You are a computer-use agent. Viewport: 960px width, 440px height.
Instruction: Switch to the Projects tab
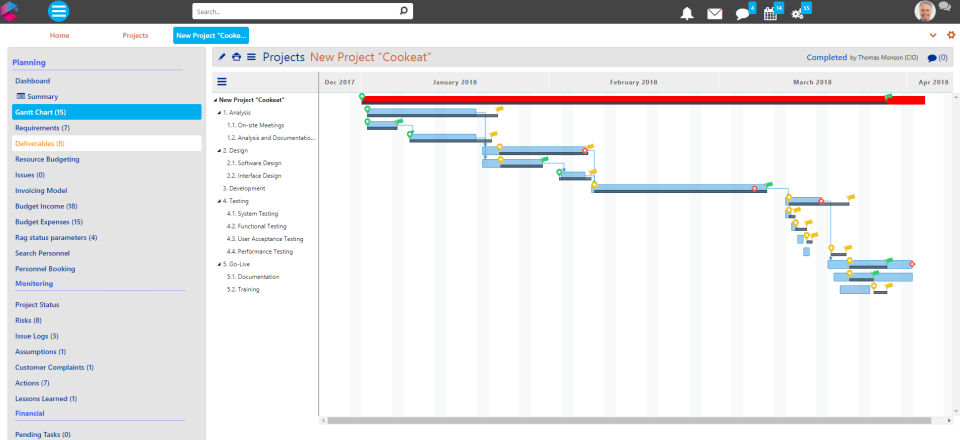[135, 35]
